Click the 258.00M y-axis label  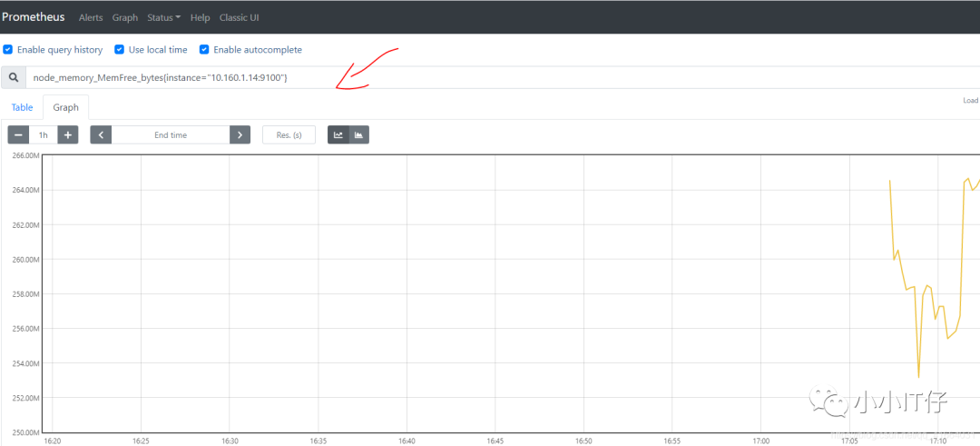25,294
